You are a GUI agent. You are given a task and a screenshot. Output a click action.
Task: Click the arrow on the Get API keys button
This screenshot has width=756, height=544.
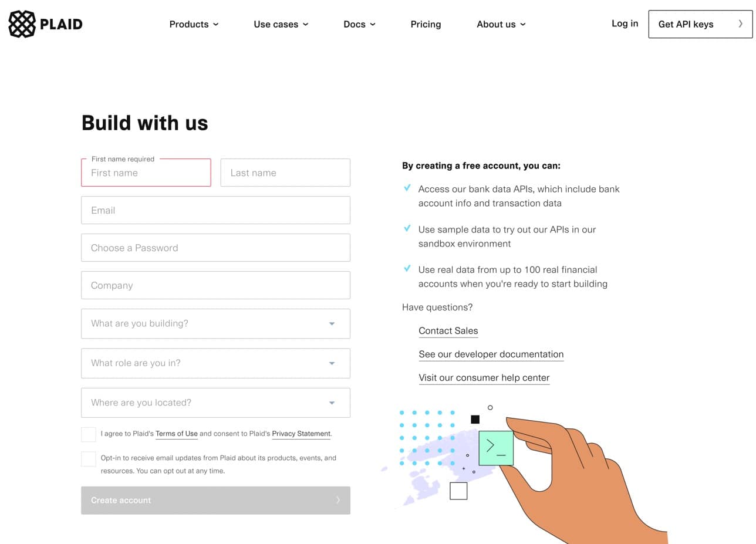point(741,24)
